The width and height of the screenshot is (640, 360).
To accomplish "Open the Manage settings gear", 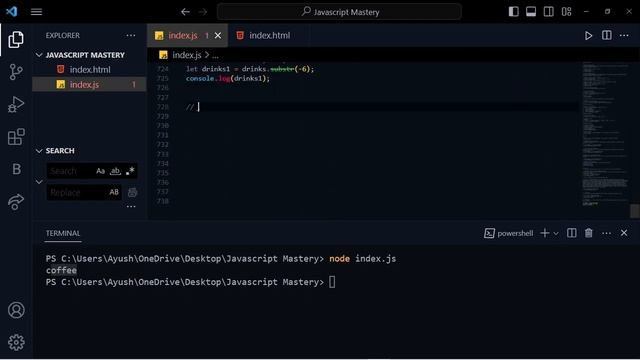I will click(x=16, y=342).
